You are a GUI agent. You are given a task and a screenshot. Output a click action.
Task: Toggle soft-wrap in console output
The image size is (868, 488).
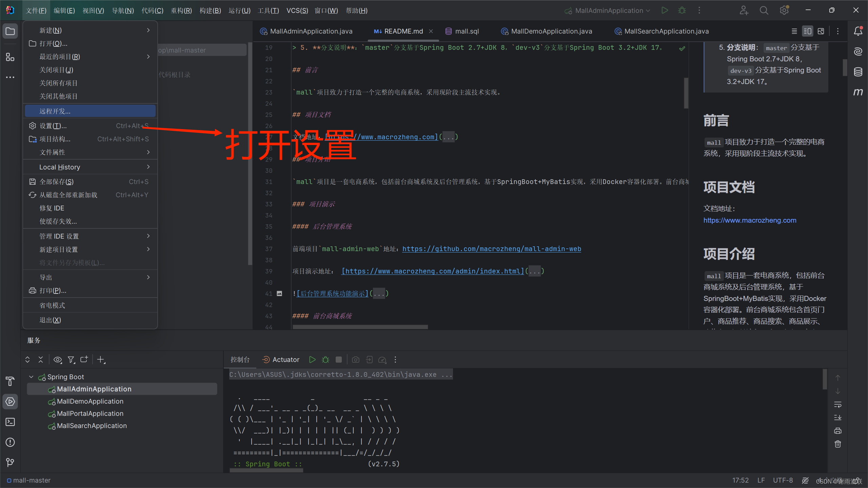click(x=837, y=405)
